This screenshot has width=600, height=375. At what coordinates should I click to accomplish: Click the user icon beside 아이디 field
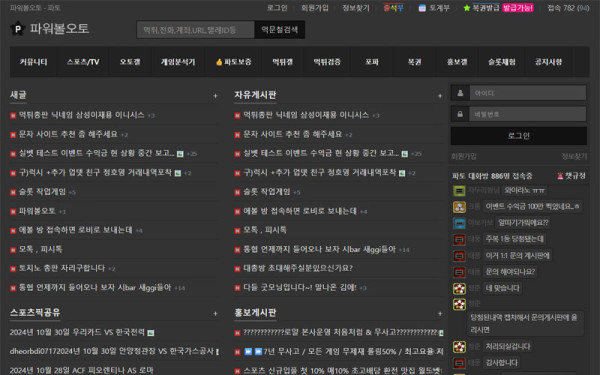tap(460, 93)
